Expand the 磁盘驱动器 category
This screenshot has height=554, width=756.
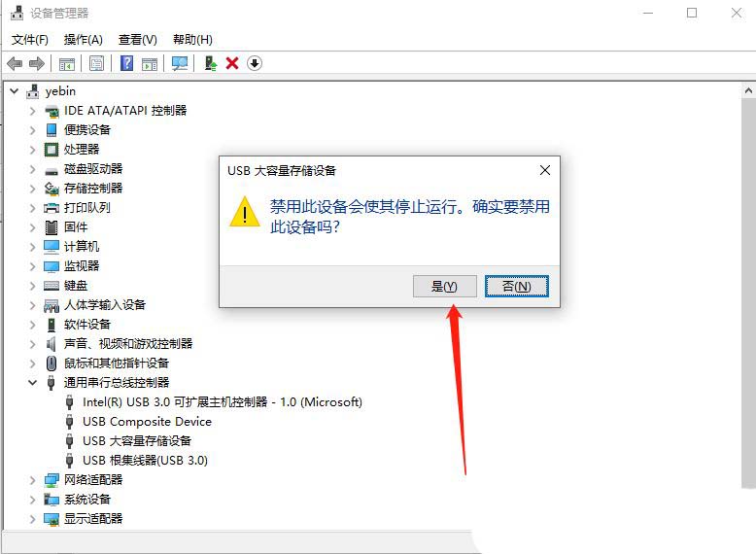tap(32, 169)
